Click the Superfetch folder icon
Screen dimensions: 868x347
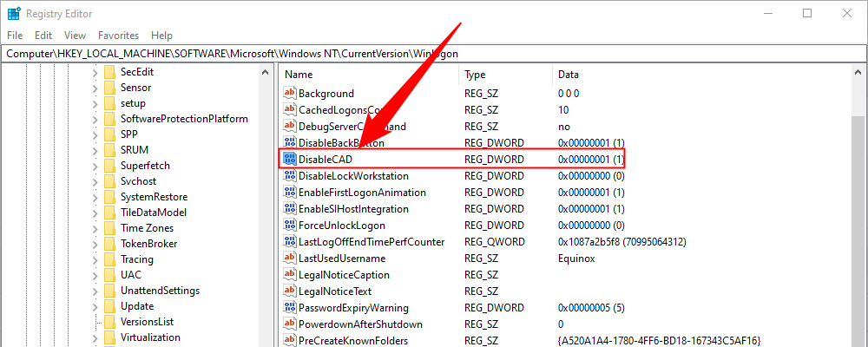pyautogui.click(x=109, y=166)
